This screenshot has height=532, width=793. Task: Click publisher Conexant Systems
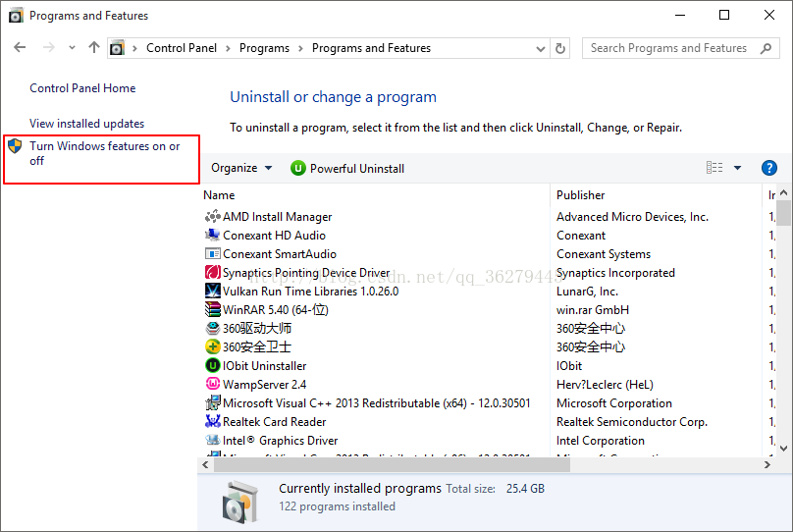click(604, 254)
